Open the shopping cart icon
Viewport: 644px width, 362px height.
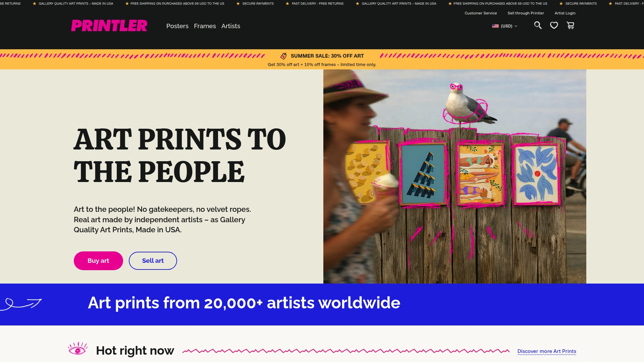point(571,25)
